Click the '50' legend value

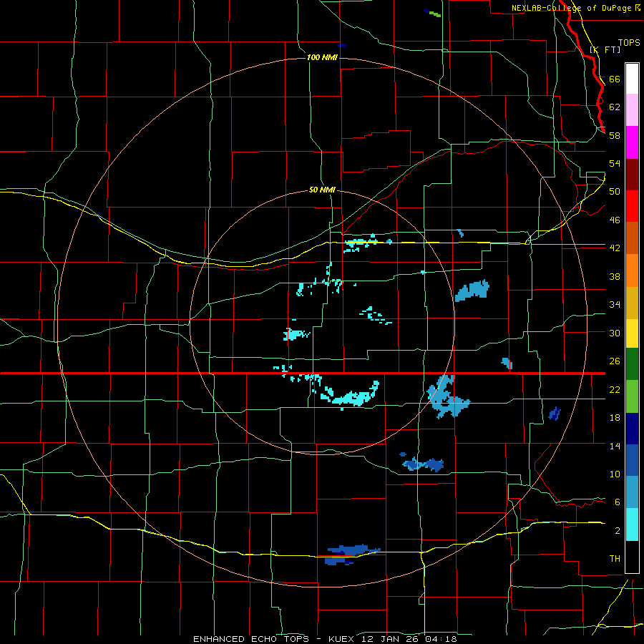point(615,192)
